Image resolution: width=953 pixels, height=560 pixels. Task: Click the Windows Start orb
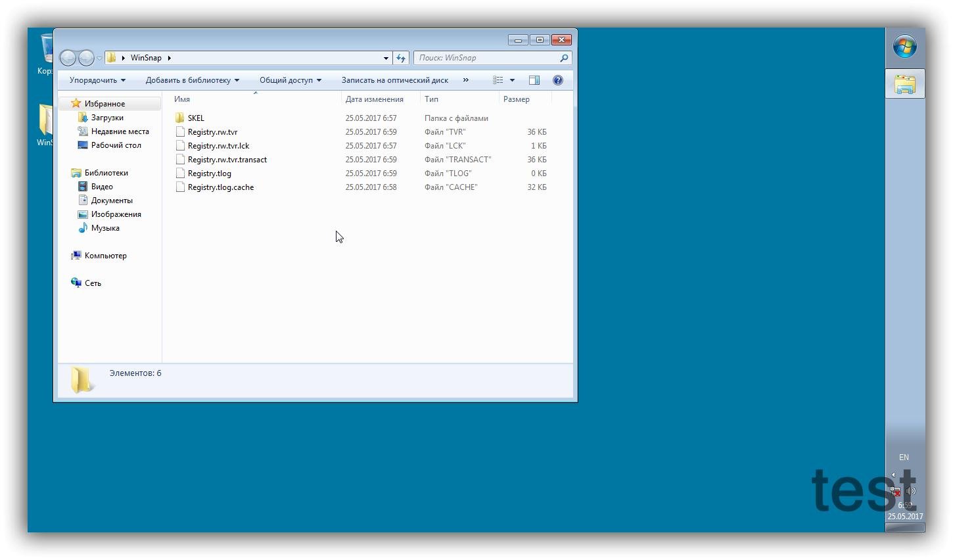click(904, 47)
